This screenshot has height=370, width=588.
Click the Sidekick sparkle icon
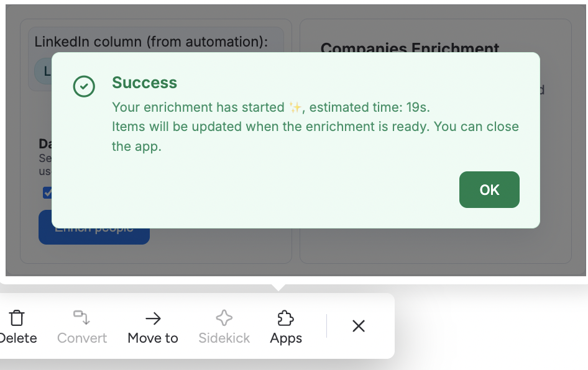(x=224, y=318)
